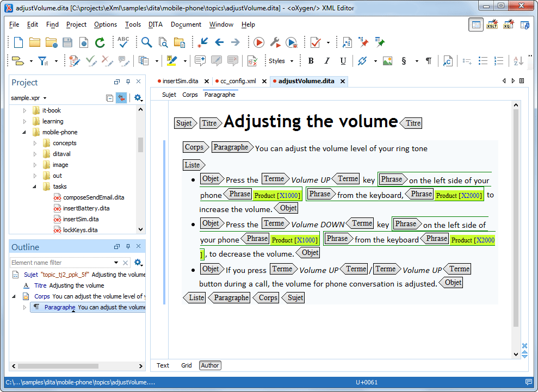Click Corps in the breadcrumb
This screenshot has width=538, height=392.
coord(190,95)
